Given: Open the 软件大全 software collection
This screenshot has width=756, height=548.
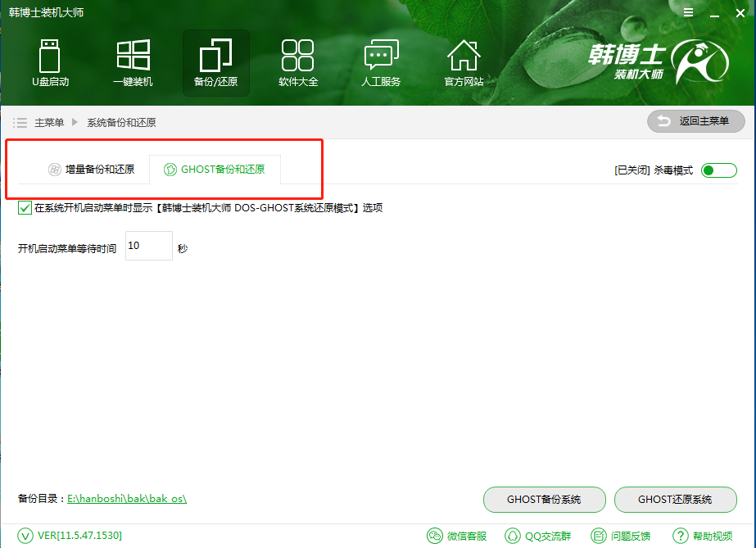Looking at the screenshot, I should (x=298, y=63).
